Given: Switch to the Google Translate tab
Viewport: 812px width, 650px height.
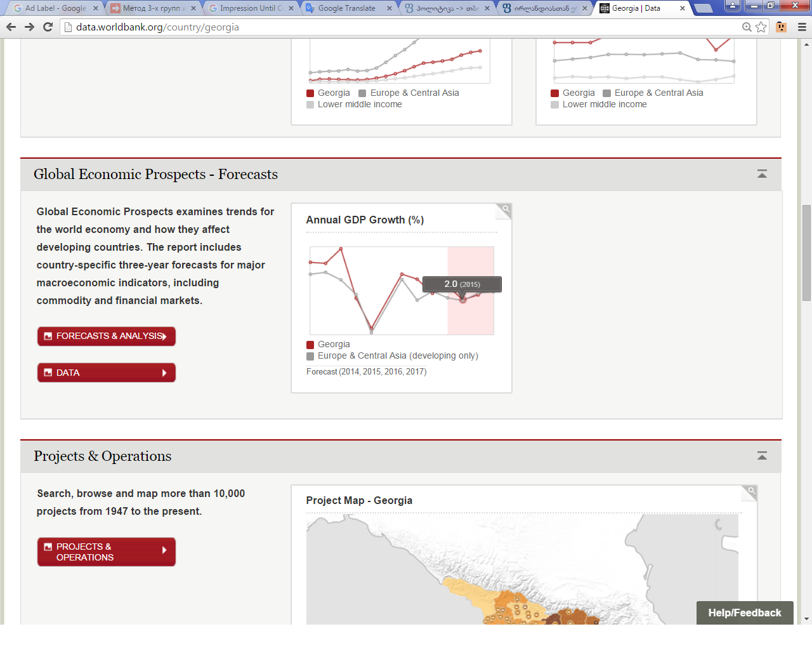Looking at the screenshot, I should click(x=348, y=8).
